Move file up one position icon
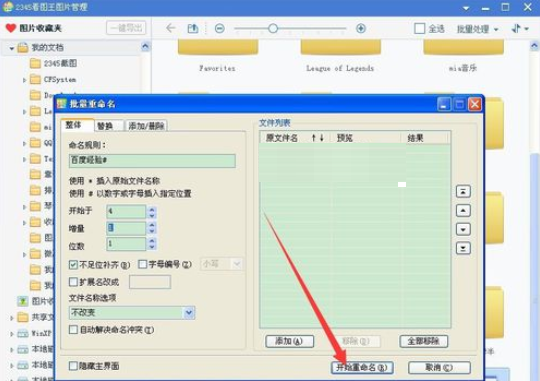 (x=463, y=210)
